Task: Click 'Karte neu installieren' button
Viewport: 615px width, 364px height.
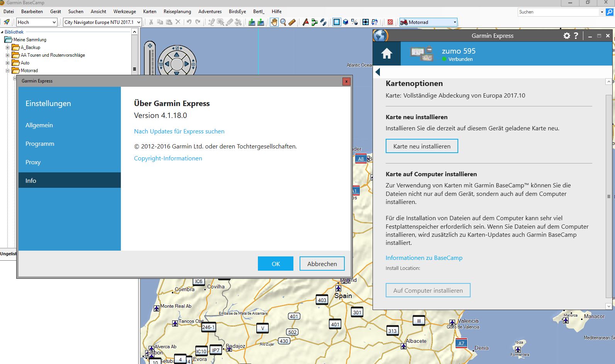Action: 422,146
